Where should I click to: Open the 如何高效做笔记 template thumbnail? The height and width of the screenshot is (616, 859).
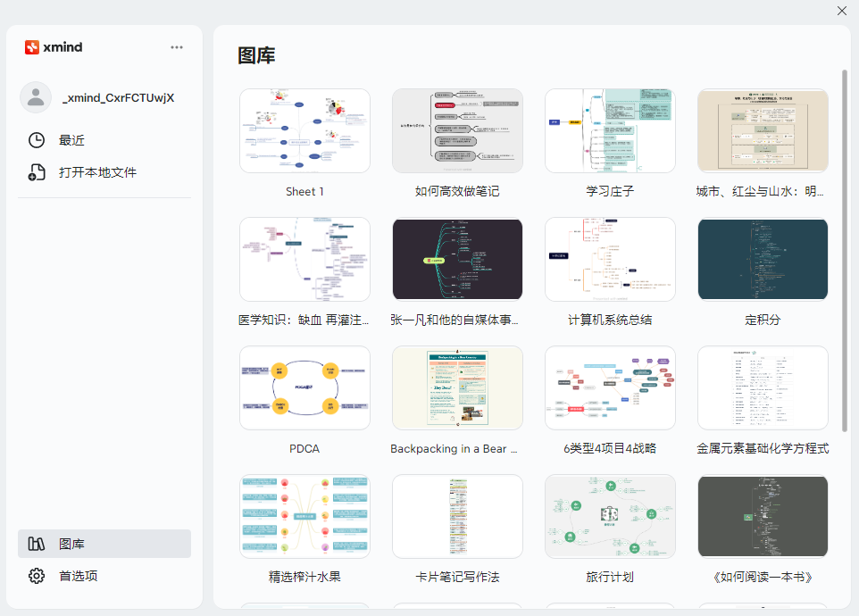(457, 130)
